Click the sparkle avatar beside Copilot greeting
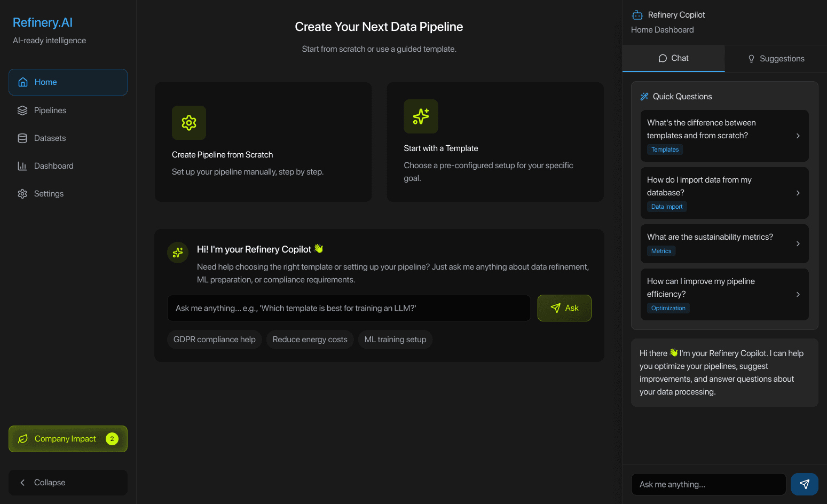This screenshot has width=827, height=504. [x=178, y=253]
